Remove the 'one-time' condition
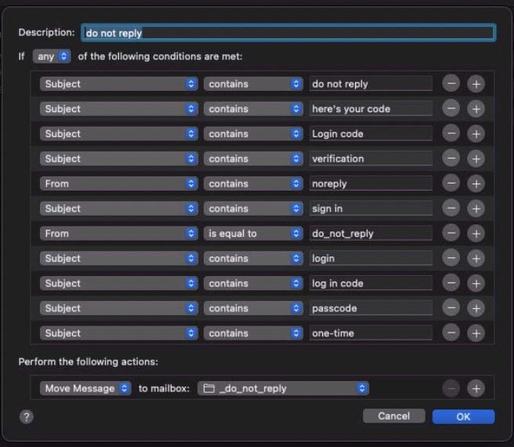This screenshot has height=447, width=514. point(451,333)
